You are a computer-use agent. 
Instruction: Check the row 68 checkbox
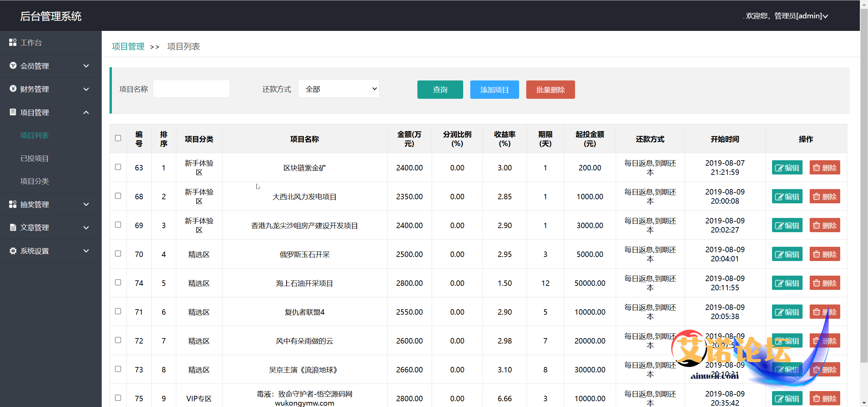click(x=118, y=196)
